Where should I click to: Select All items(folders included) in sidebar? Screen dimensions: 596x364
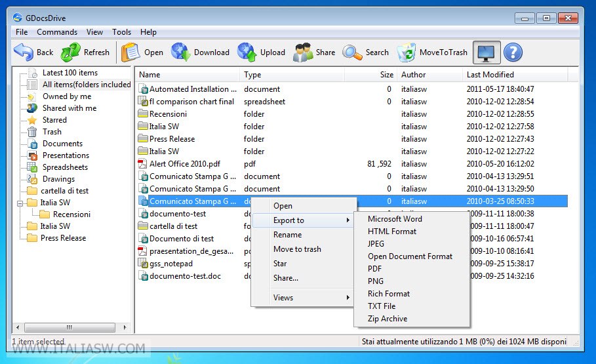87,85
